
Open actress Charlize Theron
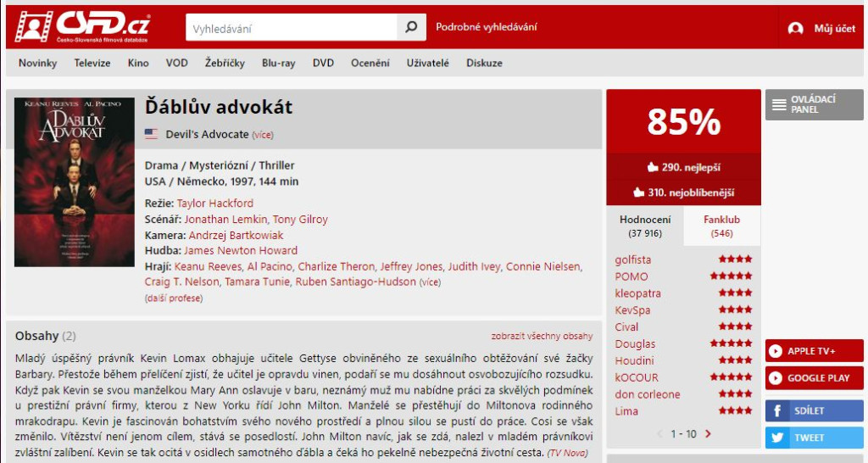337,266
